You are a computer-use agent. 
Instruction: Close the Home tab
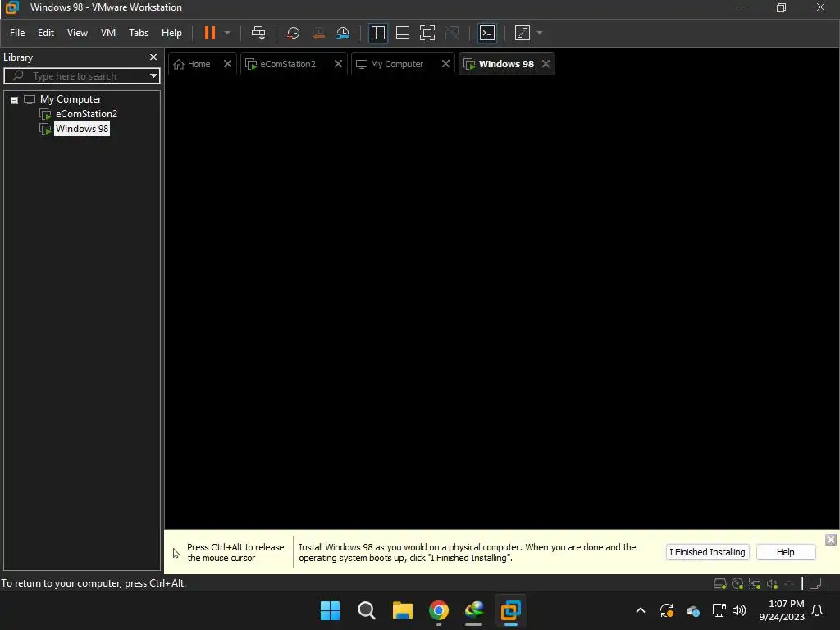coord(228,64)
